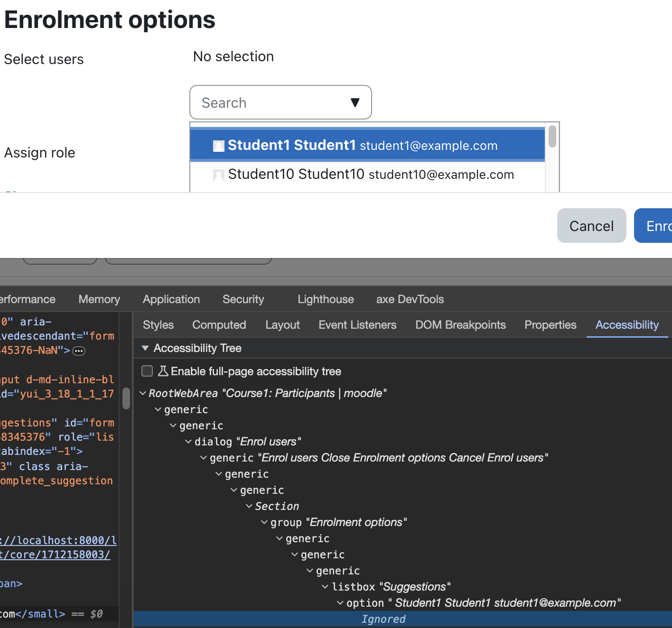
Task: Collapse the generic "Enrol users Close" node
Action: pos(204,458)
